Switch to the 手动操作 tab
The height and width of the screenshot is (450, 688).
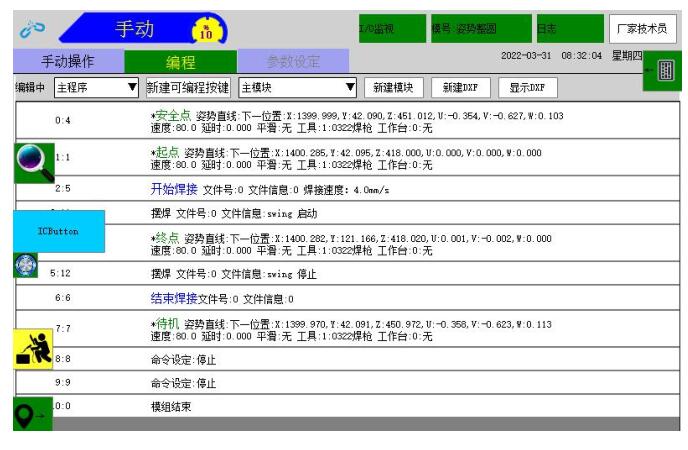pyautogui.click(x=68, y=61)
